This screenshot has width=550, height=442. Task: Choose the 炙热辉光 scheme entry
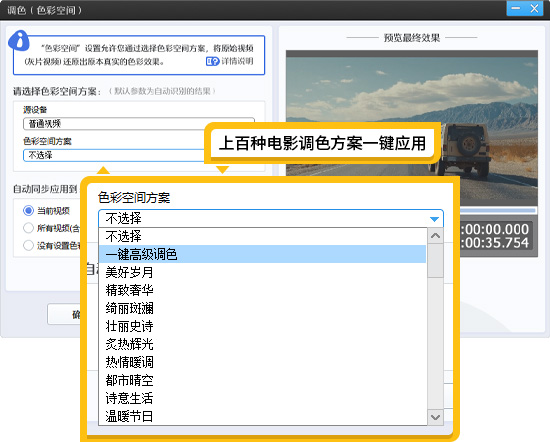(x=262, y=344)
